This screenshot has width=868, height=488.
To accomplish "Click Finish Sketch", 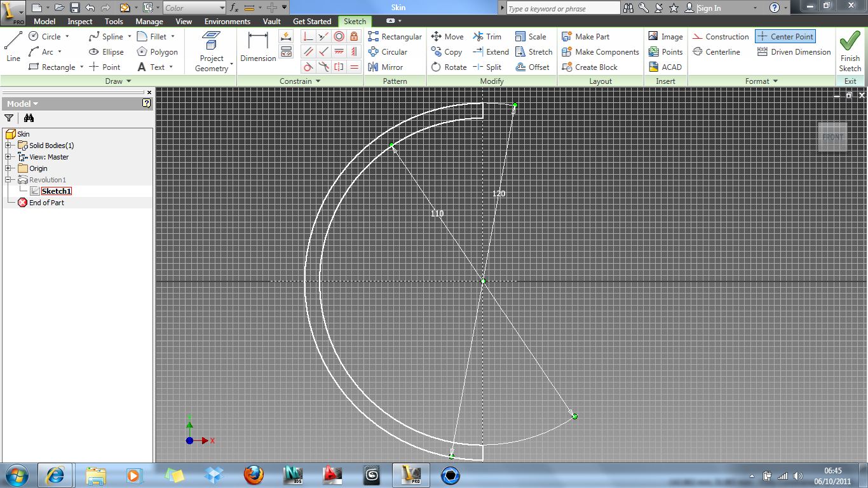I will (x=850, y=52).
